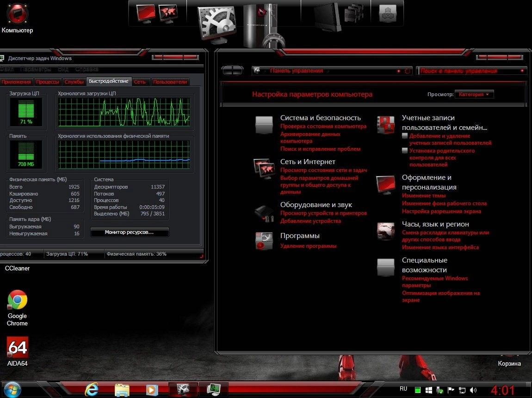Switch to the Пользователи tab

170,82
